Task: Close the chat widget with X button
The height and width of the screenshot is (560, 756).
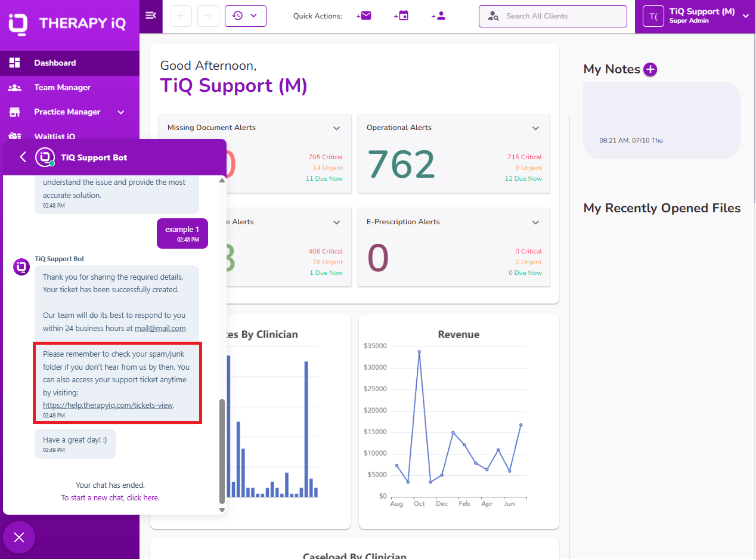Action: pos(19,537)
